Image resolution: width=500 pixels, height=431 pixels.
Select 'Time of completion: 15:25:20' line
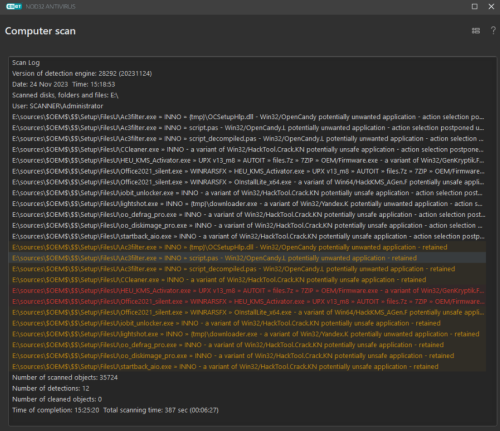[x=115, y=410]
